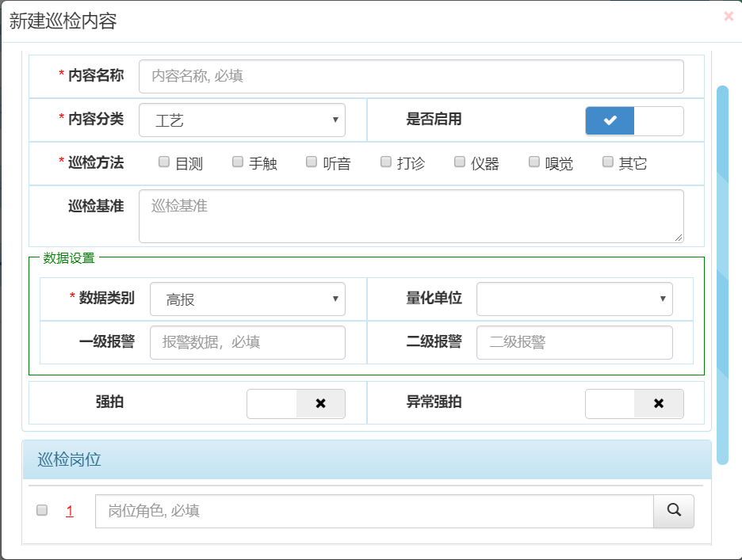The height and width of the screenshot is (560, 742).
Task: Toggle the 异常强拍 switch
Action: pos(634,403)
